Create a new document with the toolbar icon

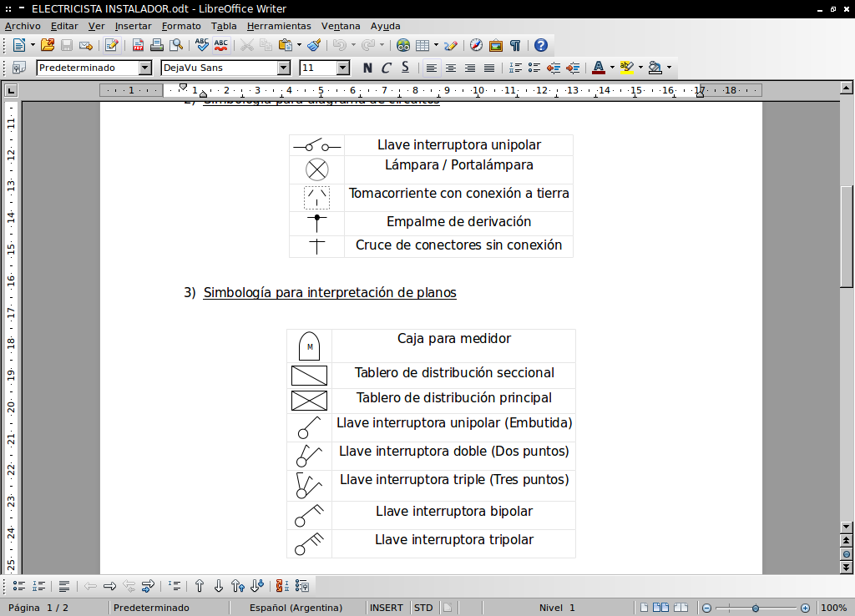coord(18,45)
